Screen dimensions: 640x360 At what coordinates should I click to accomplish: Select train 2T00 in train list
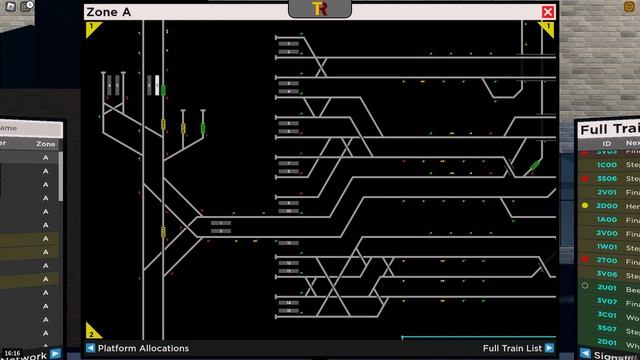(607, 260)
